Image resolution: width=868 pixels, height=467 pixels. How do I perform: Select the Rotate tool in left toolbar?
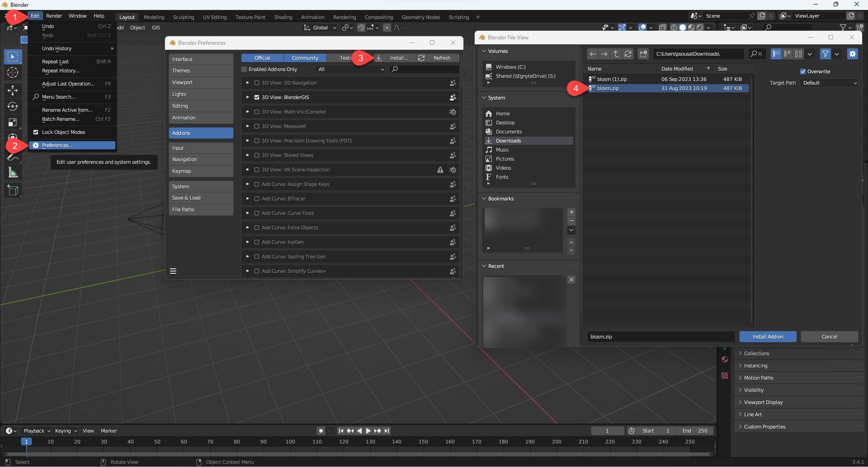click(x=13, y=106)
